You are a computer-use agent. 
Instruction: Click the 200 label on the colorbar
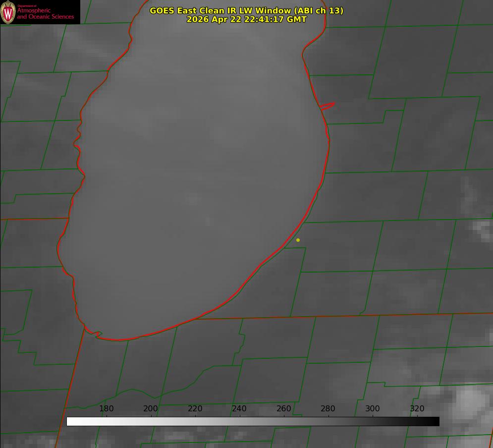tap(151, 408)
